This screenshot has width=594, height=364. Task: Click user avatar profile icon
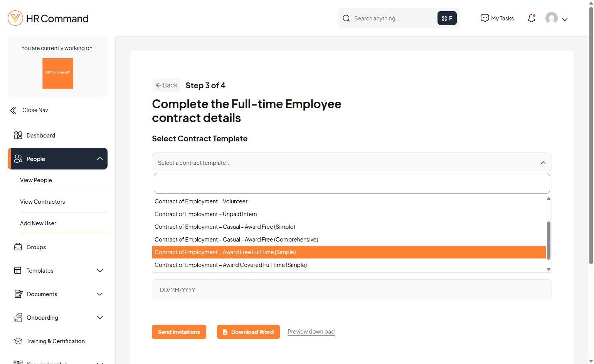pos(551,18)
